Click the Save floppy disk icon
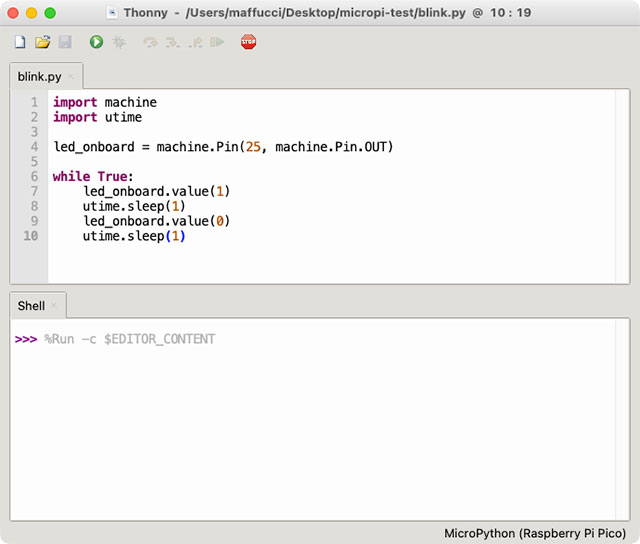 (x=65, y=42)
